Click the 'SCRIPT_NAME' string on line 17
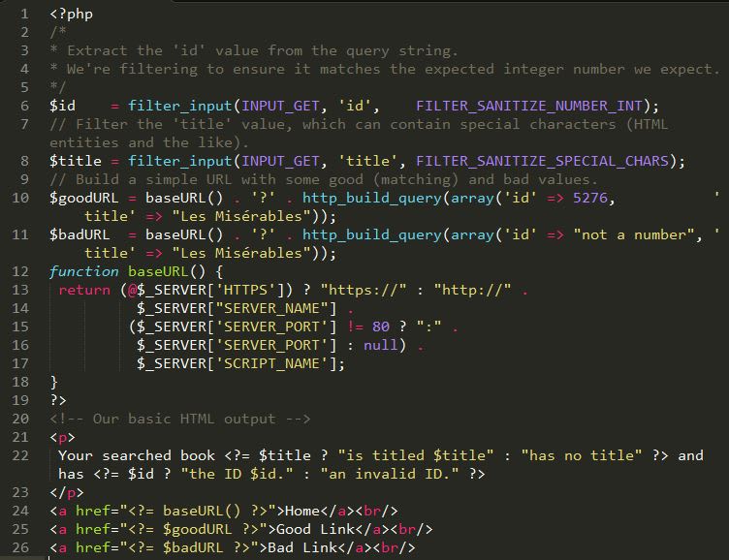Image resolution: width=729 pixels, height=560 pixels. point(272,364)
